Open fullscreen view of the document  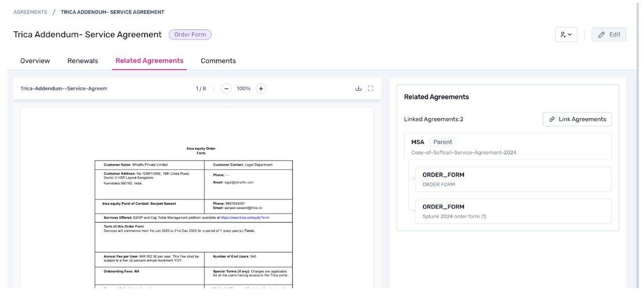(x=371, y=88)
